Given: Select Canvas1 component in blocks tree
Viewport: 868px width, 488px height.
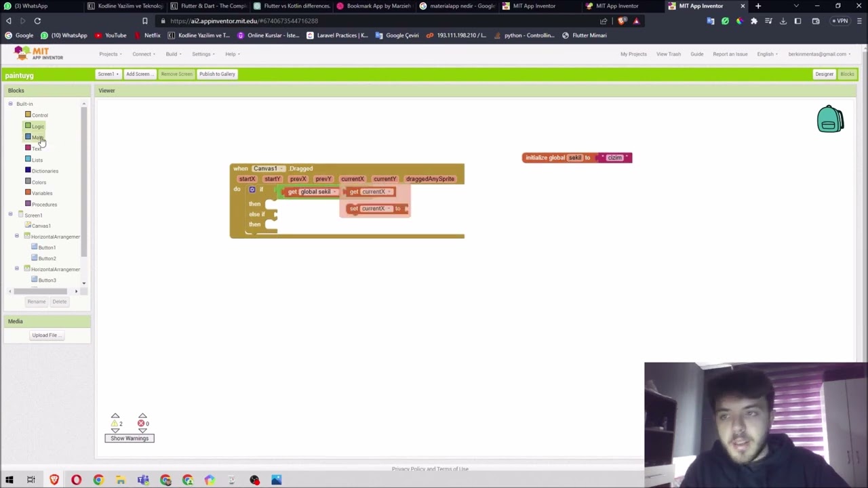Looking at the screenshot, I should 41,226.
